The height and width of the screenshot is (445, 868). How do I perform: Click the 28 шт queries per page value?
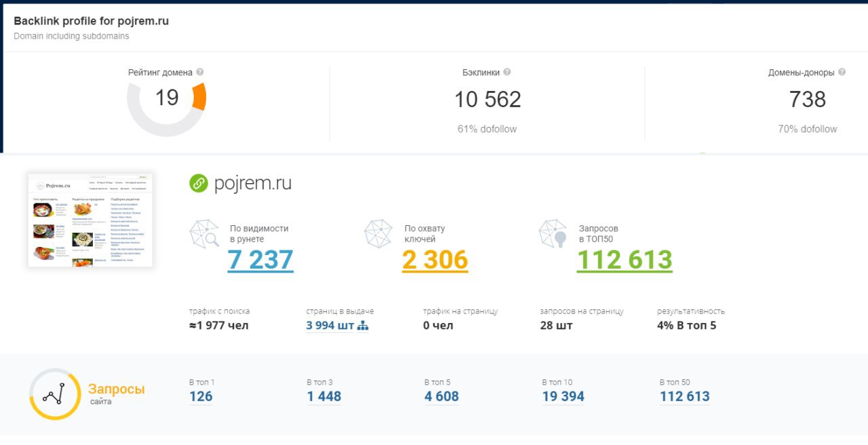556,326
